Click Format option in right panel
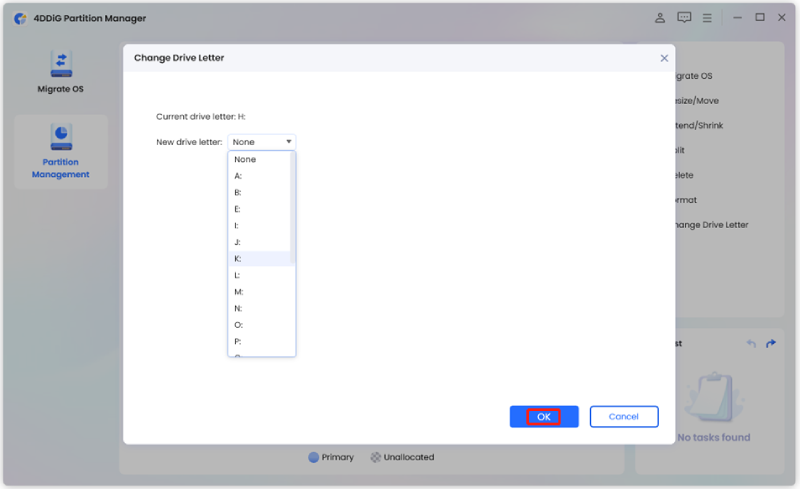The image size is (800, 489). click(686, 200)
